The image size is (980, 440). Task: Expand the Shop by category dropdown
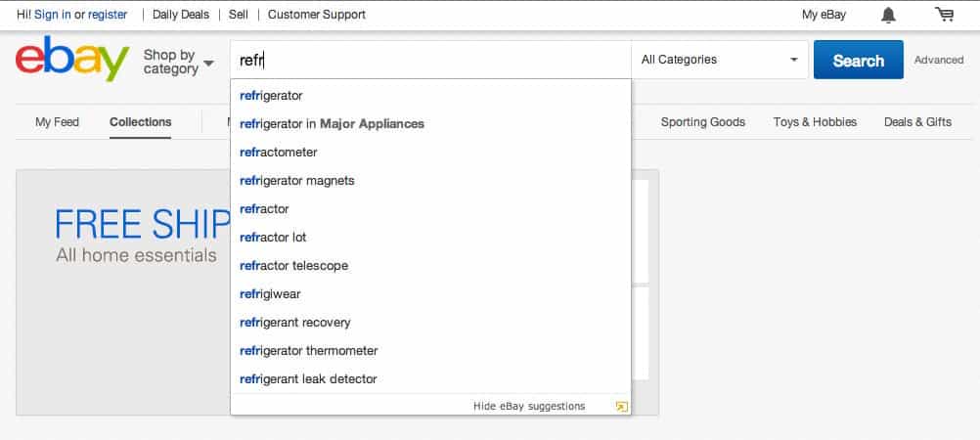click(x=178, y=62)
